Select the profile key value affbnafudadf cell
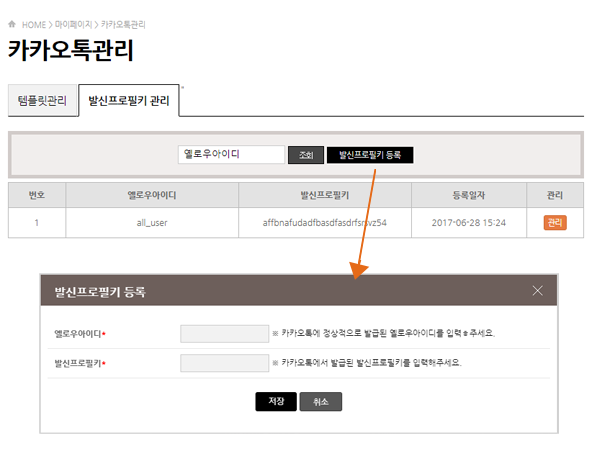The image size is (598, 450). click(x=325, y=223)
